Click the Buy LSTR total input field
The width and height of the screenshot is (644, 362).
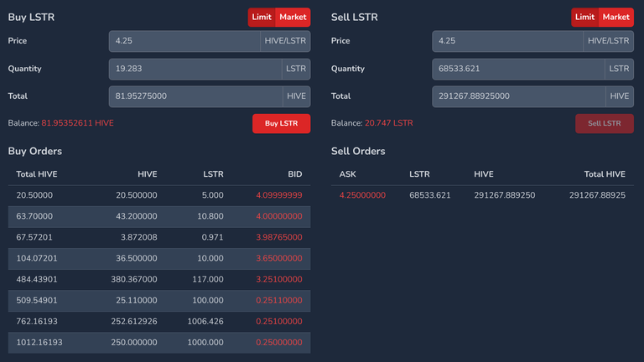click(195, 96)
